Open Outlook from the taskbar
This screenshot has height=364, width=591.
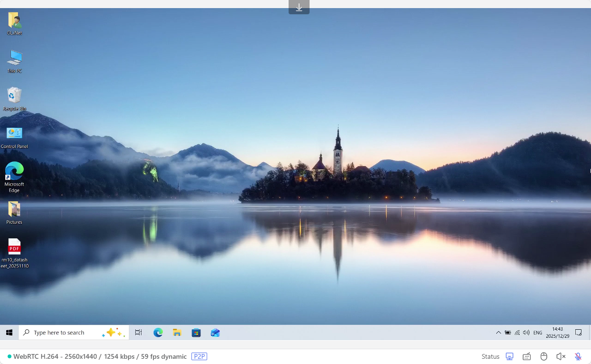pos(215,333)
